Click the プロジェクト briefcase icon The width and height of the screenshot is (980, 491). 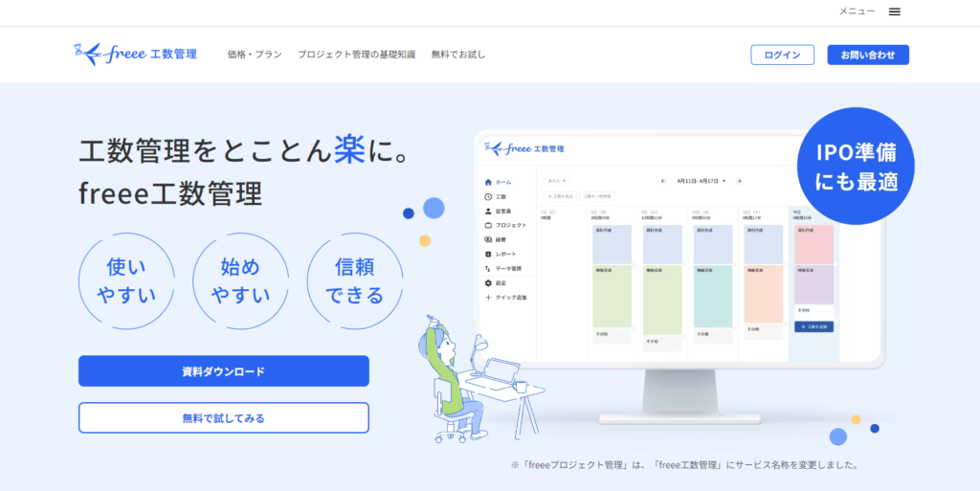pyautogui.click(x=488, y=225)
